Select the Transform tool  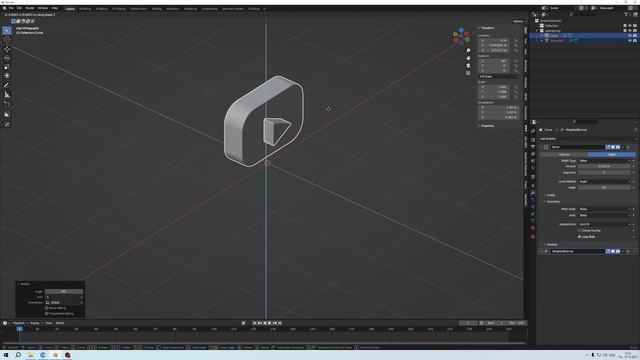click(7, 76)
